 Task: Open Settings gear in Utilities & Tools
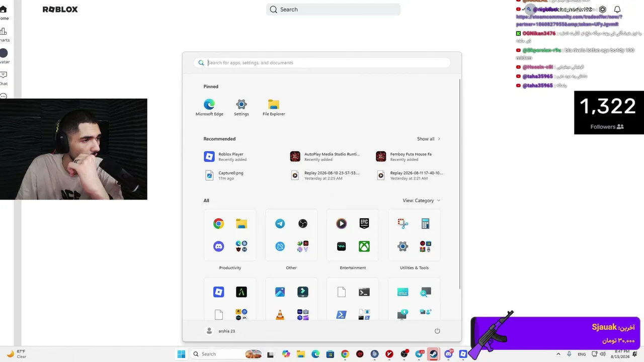coord(403,246)
